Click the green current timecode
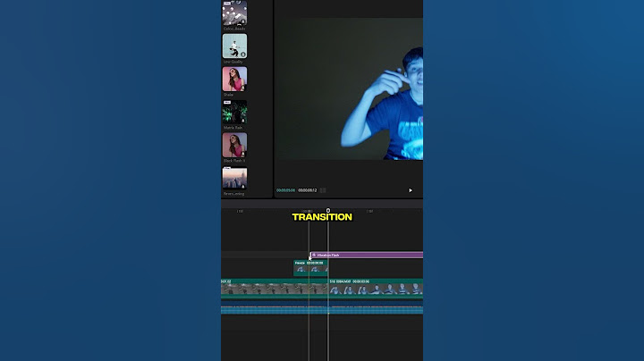 pos(285,190)
